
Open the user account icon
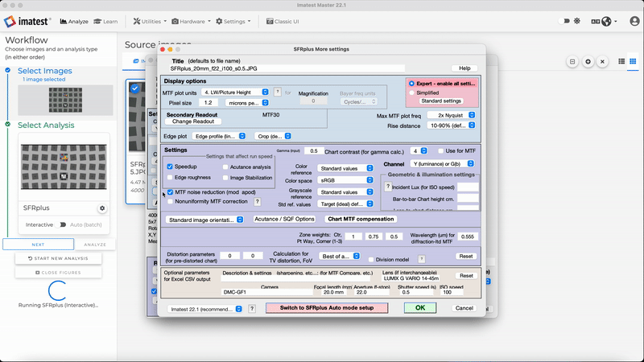(x=634, y=22)
